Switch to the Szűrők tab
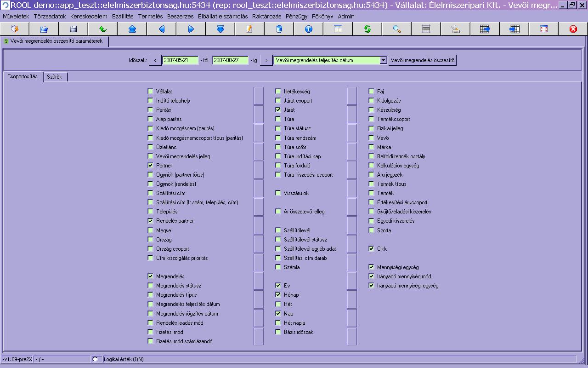The width and height of the screenshot is (588, 368). pyautogui.click(x=55, y=77)
